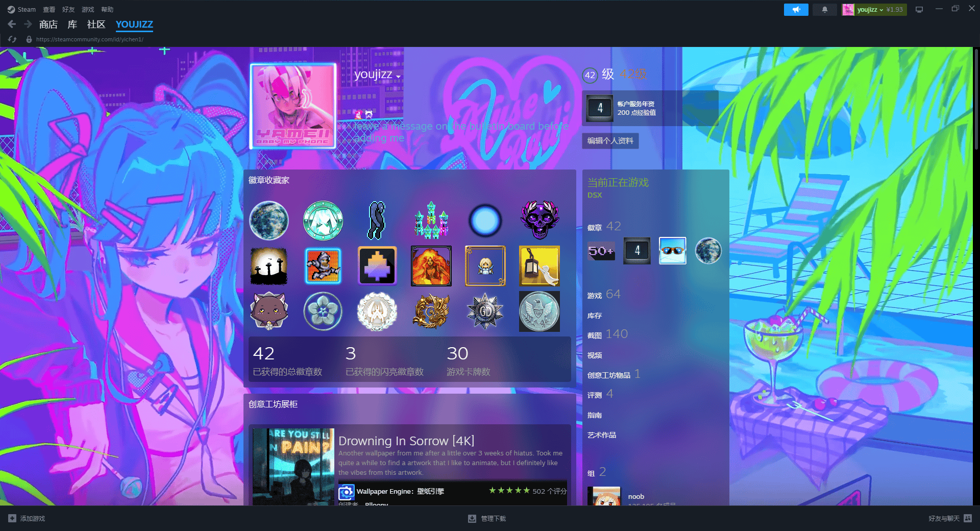Select the graveyard silhouette badge
Screen dimensions: 980x531
coord(269,266)
